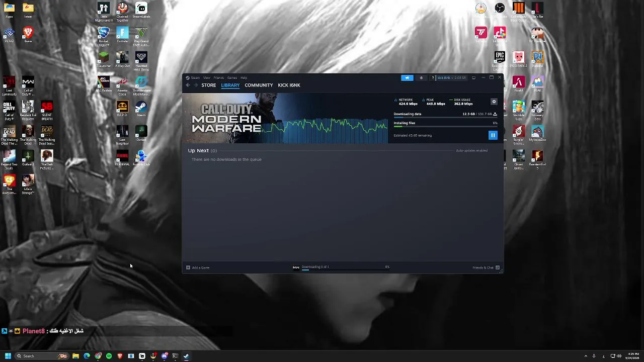Open Resident Evil Requiem desktop shortcut
644x362 pixels.
(x=28, y=111)
